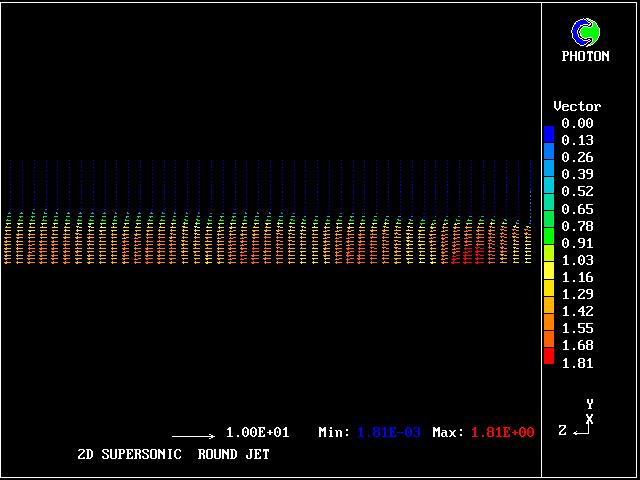This screenshot has height=480, width=640.
Task: Click the Vector legend title
Action: pyautogui.click(x=577, y=106)
